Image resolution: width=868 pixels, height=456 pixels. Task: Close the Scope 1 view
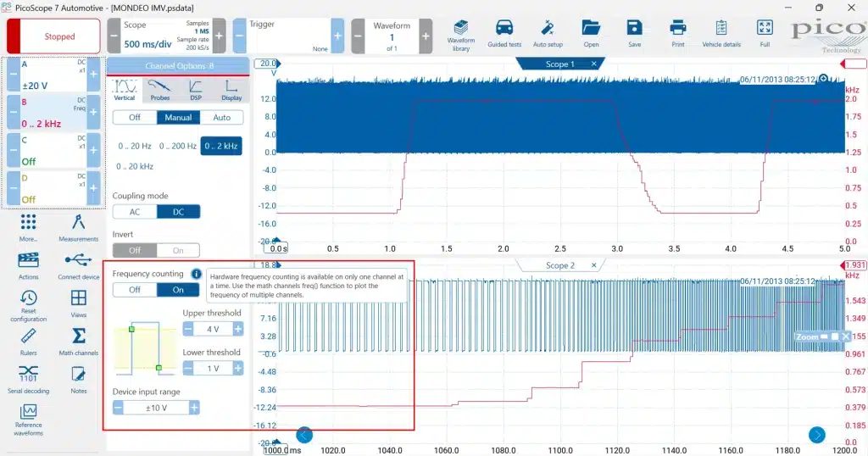click(594, 64)
